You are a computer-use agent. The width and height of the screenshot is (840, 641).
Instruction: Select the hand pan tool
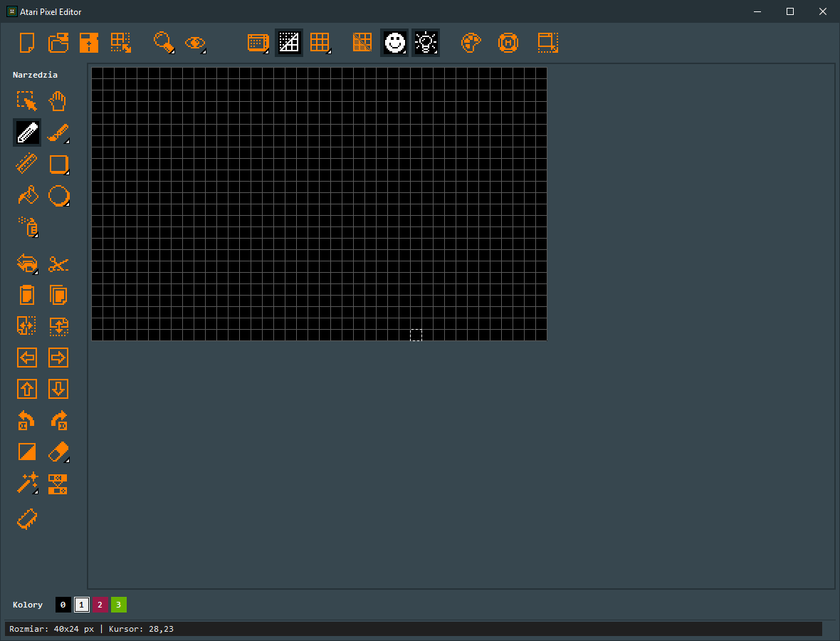point(58,100)
